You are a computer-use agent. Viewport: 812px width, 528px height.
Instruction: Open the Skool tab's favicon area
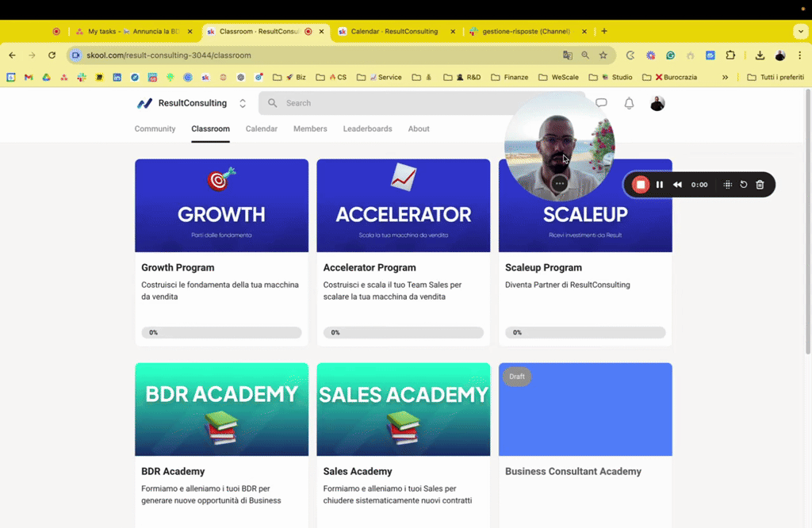pos(211,32)
